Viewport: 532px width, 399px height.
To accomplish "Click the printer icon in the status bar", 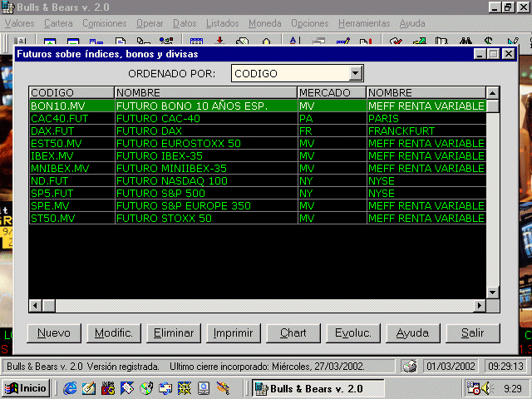I will (410, 367).
